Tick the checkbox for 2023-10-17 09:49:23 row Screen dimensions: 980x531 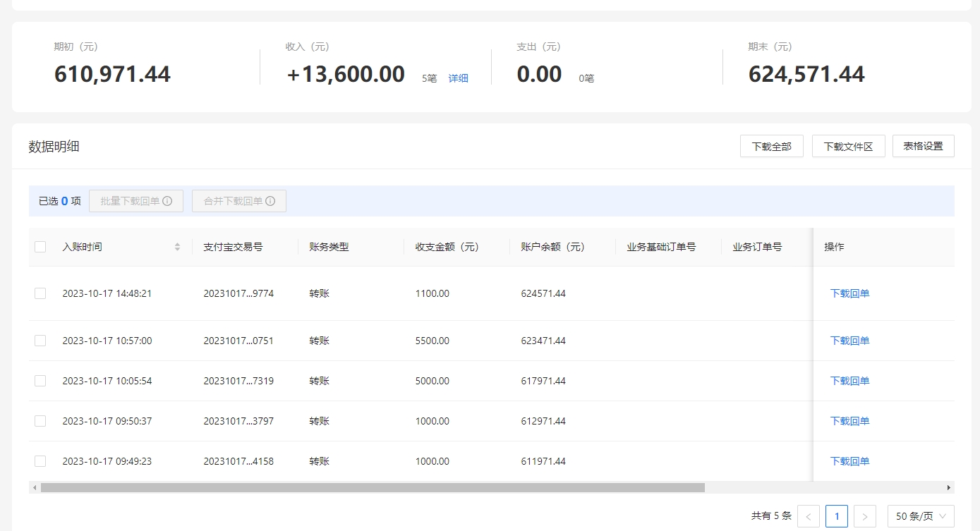point(40,461)
